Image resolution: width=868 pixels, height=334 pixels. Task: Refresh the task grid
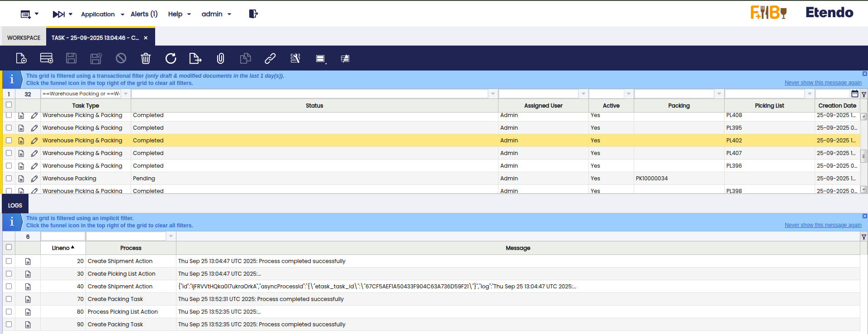tap(171, 58)
